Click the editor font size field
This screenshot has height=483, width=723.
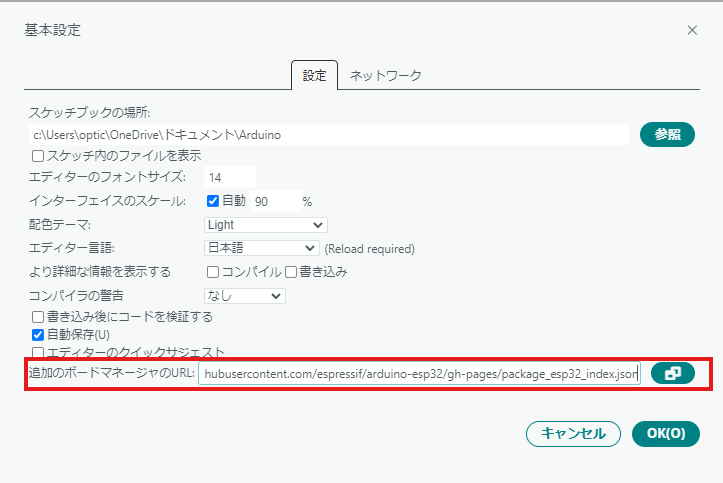(230, 177)
